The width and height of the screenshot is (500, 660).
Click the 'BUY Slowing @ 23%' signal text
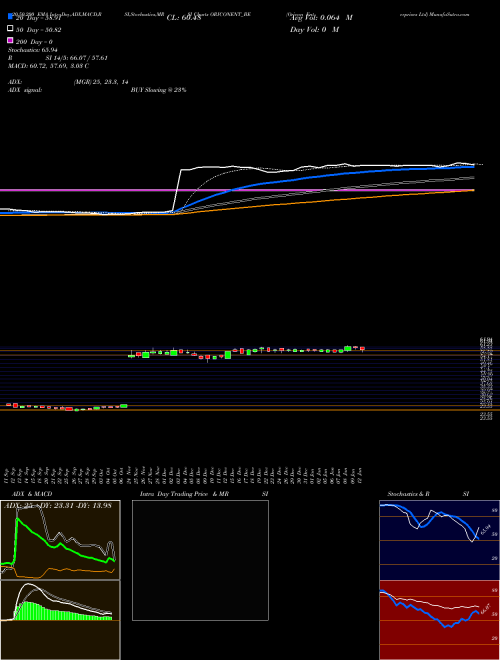click(x=159, y=90)
